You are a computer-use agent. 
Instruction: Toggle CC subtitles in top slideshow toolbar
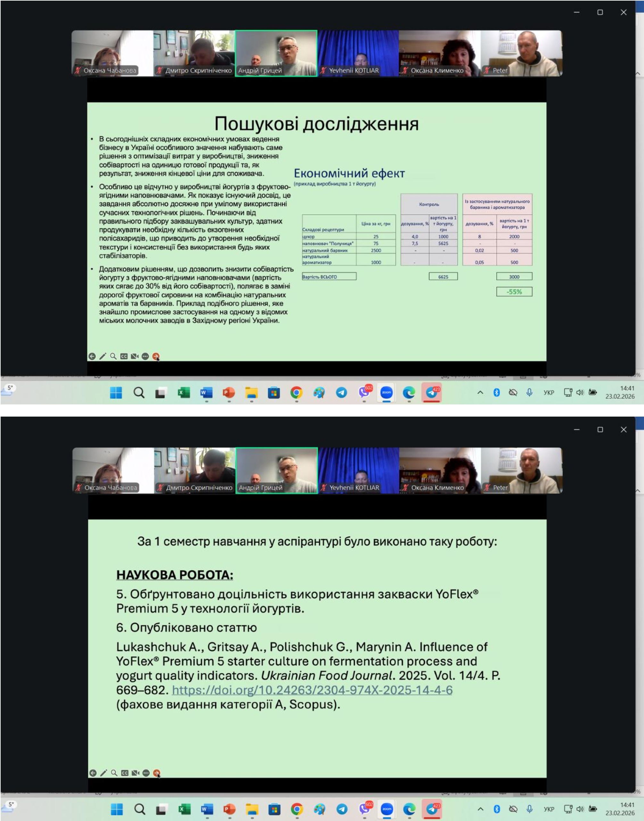point(124,356)
